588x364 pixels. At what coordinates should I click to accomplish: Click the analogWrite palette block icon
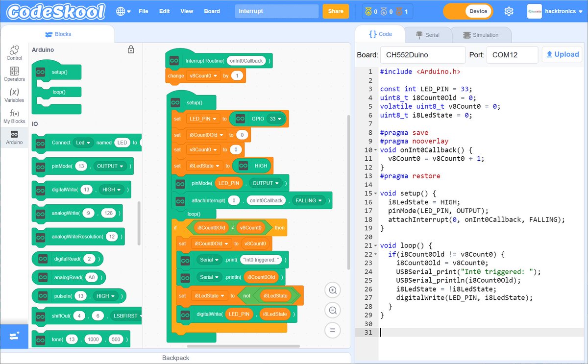(x=41, y=213)
